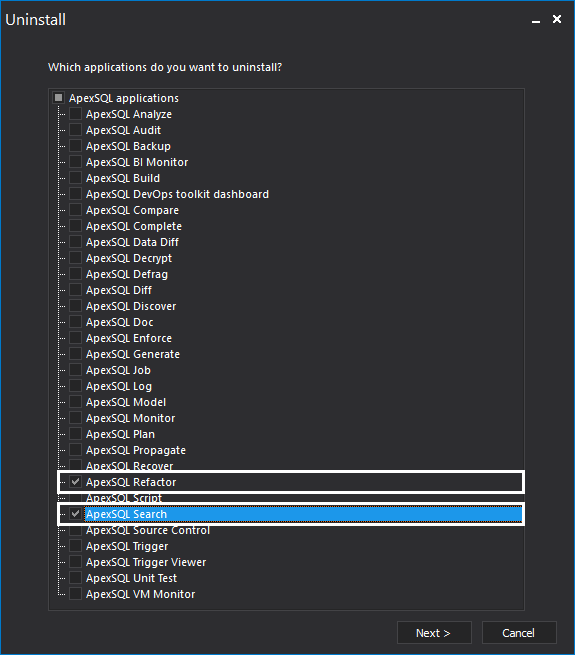Select the ApexSQL DevOps toolkit dashboard item
This screenshot has width=575, height=655.
coord(177,194)
